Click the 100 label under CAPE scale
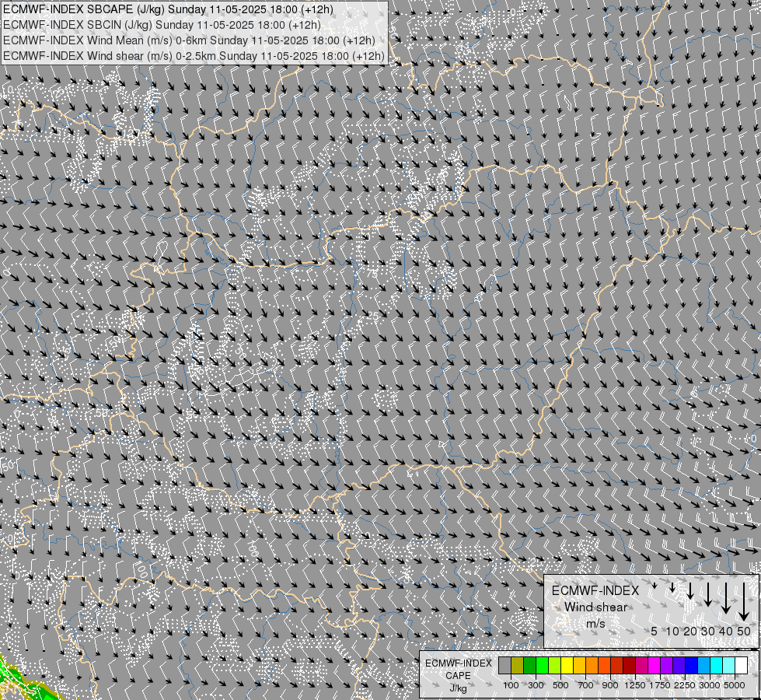Image resolution: width=761 pixels, height=700 pixels. pos(511,685)
